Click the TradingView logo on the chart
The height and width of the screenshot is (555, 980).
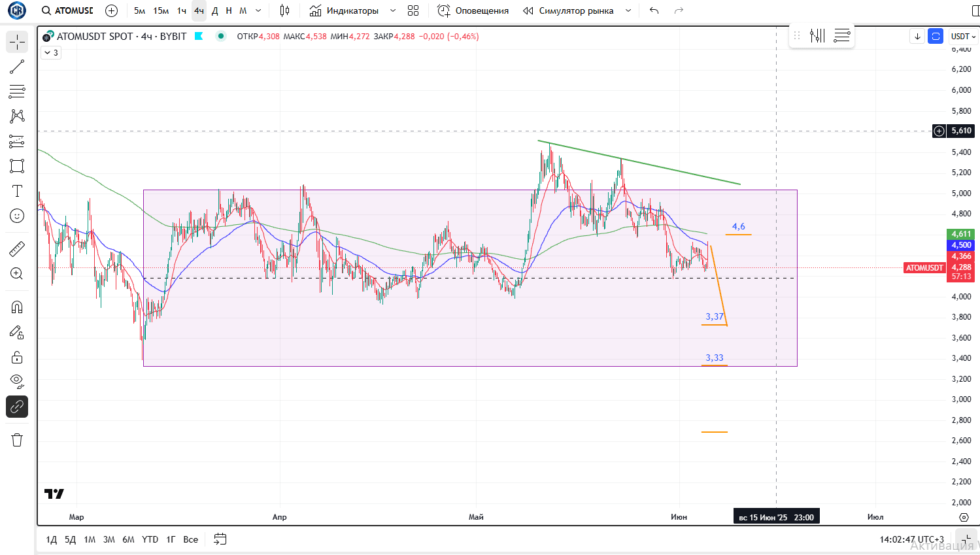tap(54, 494)
